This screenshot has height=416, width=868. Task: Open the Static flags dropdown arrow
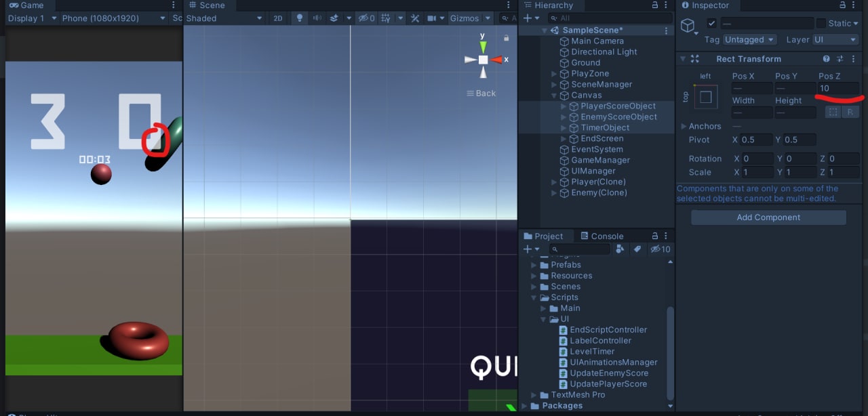tap(856, 23)
